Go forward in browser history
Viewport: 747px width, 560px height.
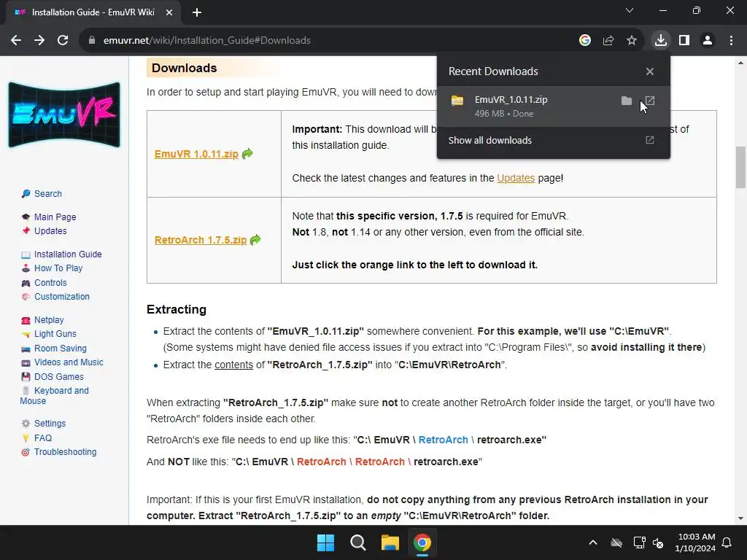(x=39, y=41)
